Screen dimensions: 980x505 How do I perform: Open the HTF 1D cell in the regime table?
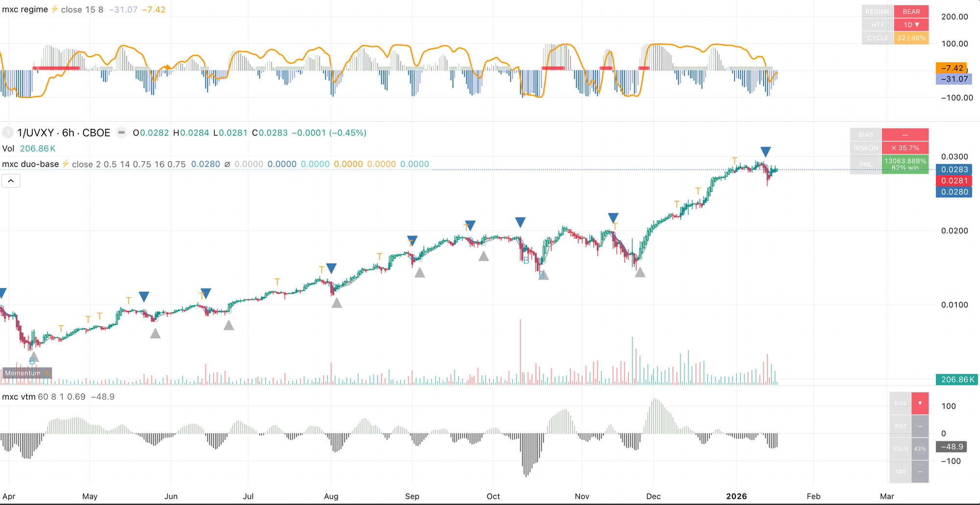[911, 24]
